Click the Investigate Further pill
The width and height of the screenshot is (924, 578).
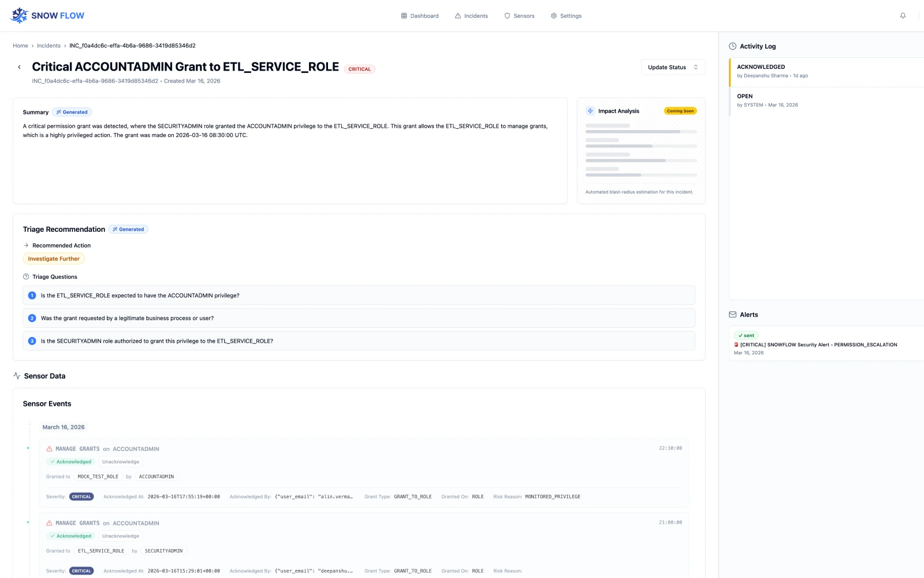click(x=54, y=259)
